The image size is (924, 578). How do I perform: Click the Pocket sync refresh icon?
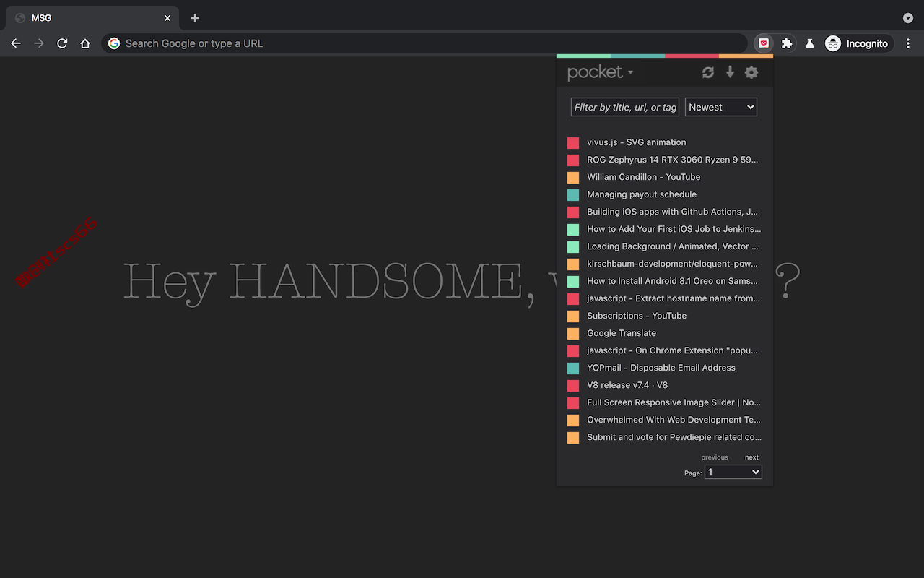pyautogui.click(x=708, y=72)
